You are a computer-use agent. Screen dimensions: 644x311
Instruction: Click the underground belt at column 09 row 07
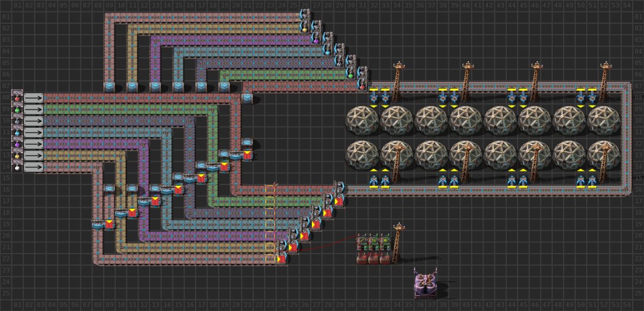pyautogui.click(x=109, y=86)
